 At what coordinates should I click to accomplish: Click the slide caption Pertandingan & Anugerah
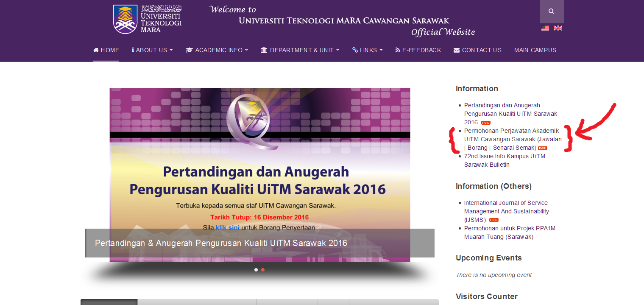pyautogui.click(x=221, y=243)
